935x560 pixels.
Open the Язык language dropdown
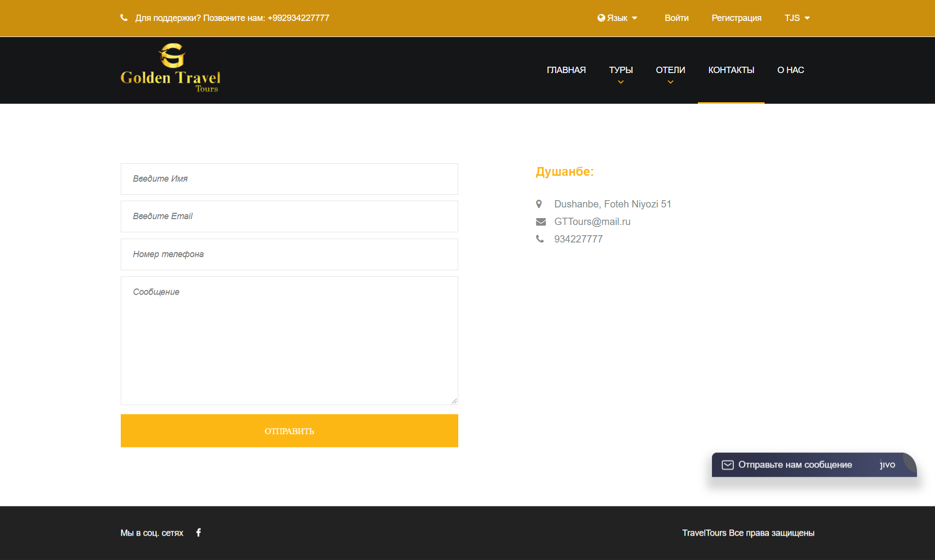click(x=617, y=18)
